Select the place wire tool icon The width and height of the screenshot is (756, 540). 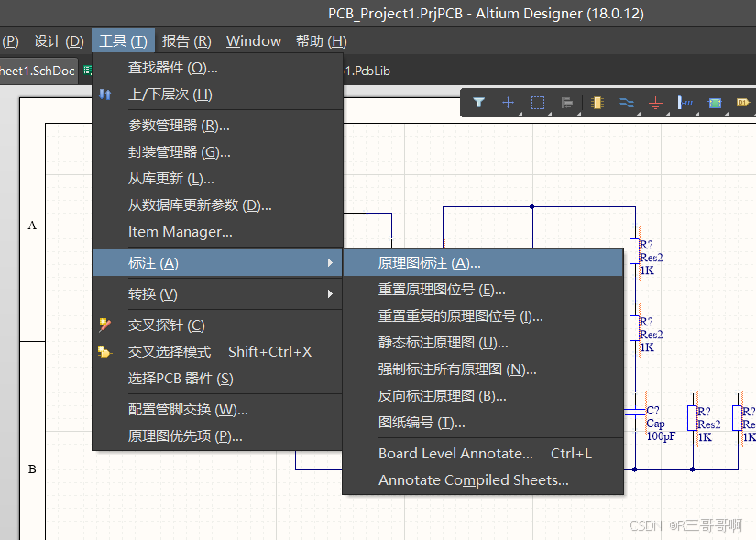626,103
